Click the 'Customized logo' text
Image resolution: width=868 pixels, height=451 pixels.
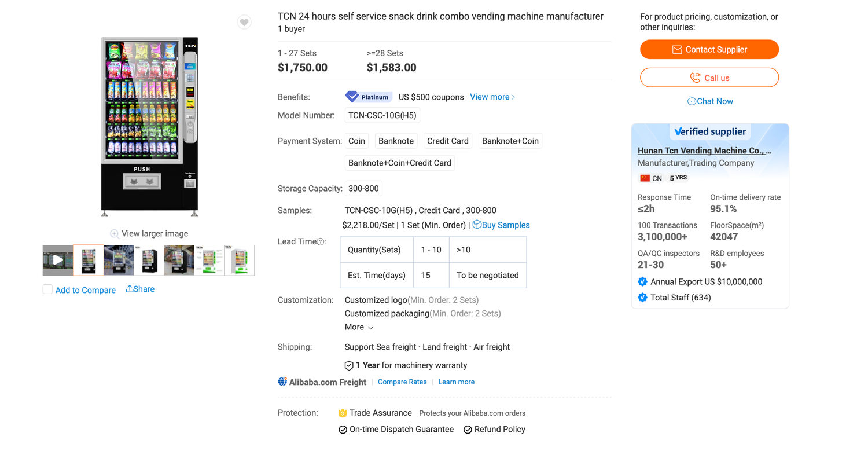(376, 300)
